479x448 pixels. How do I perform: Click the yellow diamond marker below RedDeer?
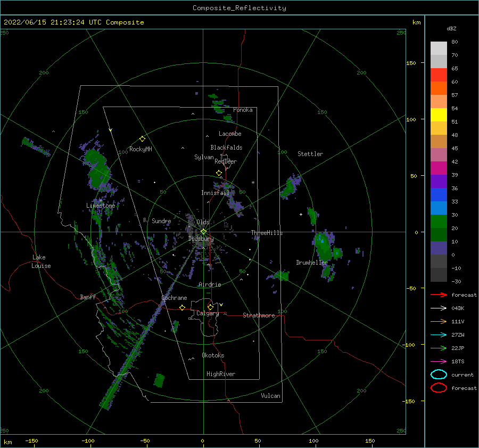(219, 173)
